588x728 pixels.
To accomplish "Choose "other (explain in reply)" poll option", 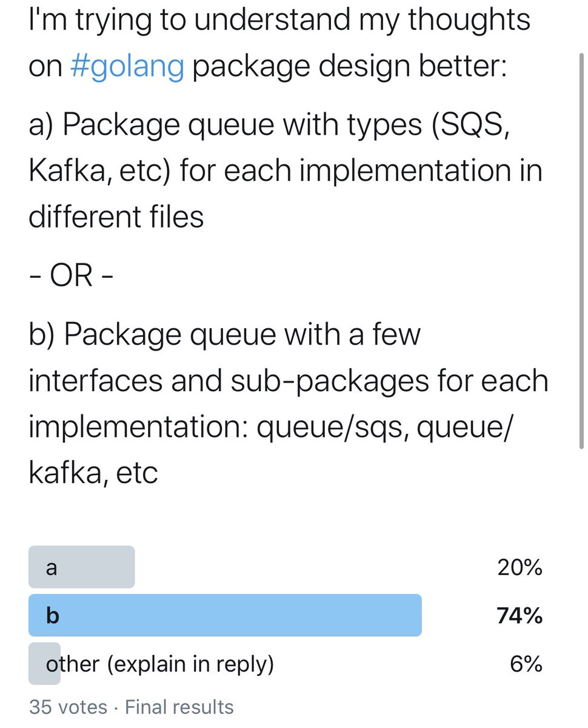I will coord(160,664).
